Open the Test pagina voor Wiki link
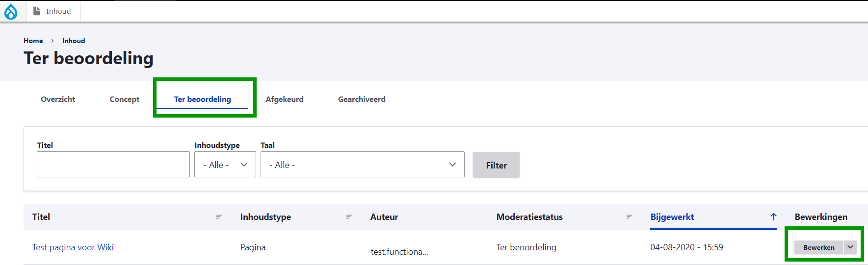The height and width of the screenshot is (265, 868). coord(73,247)
